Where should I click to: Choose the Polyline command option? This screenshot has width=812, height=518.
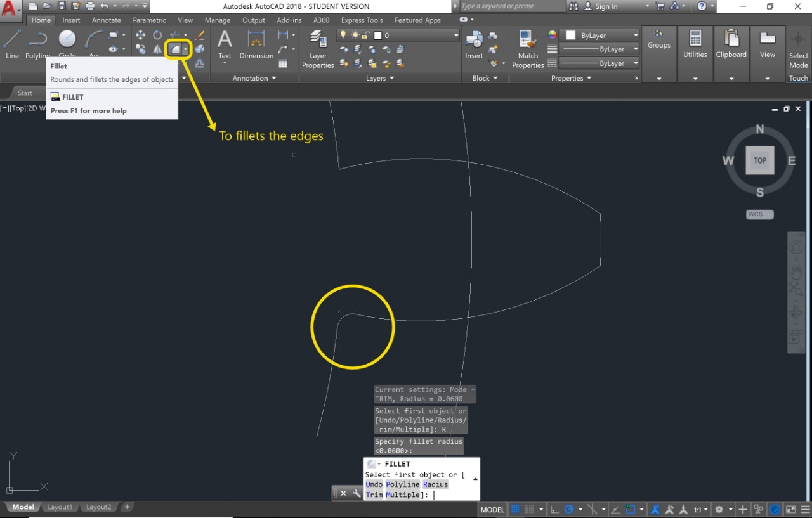coord(403,484)
